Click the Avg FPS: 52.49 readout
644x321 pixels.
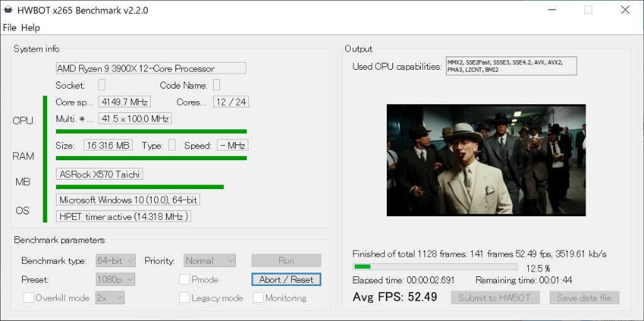point(395,297)
